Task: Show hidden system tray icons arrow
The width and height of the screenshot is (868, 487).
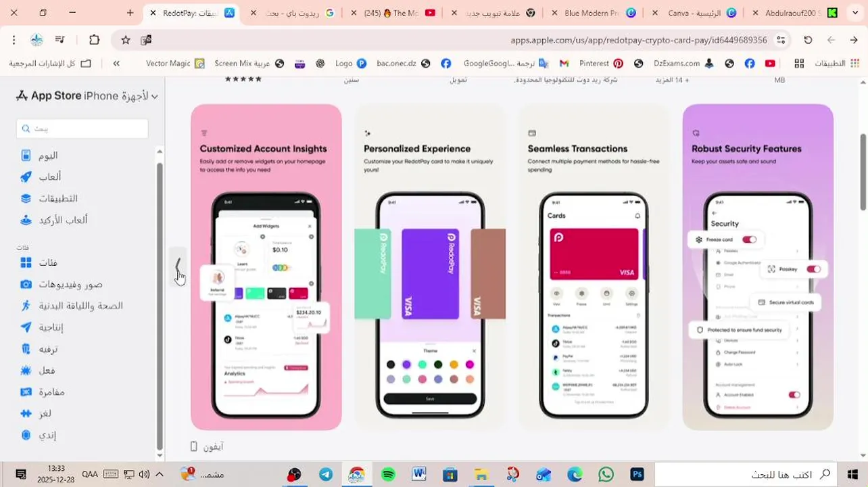Action: [160, 474]
